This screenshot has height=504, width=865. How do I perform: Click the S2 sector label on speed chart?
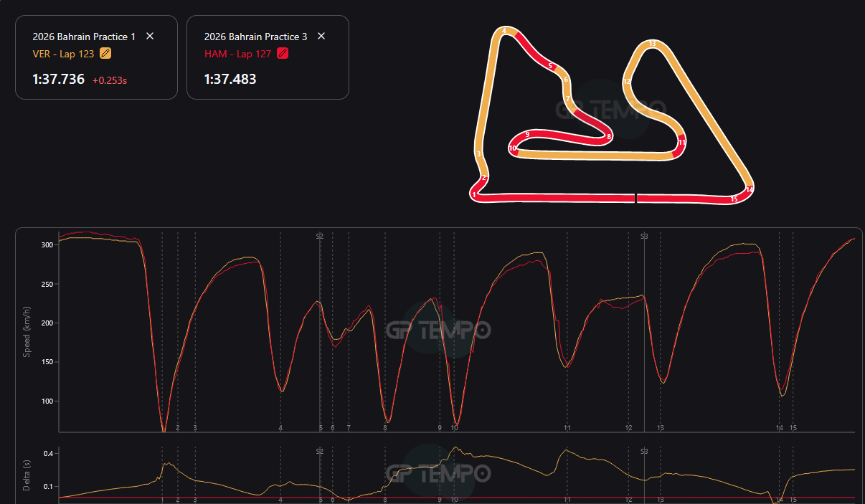320,236
